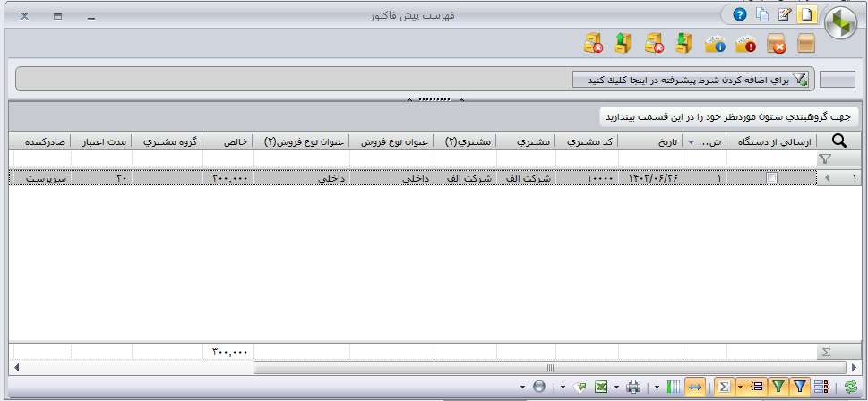Viewport: 868px width, 401px height.
Task: Click the new blank document icon
Action: coord(806,15)
